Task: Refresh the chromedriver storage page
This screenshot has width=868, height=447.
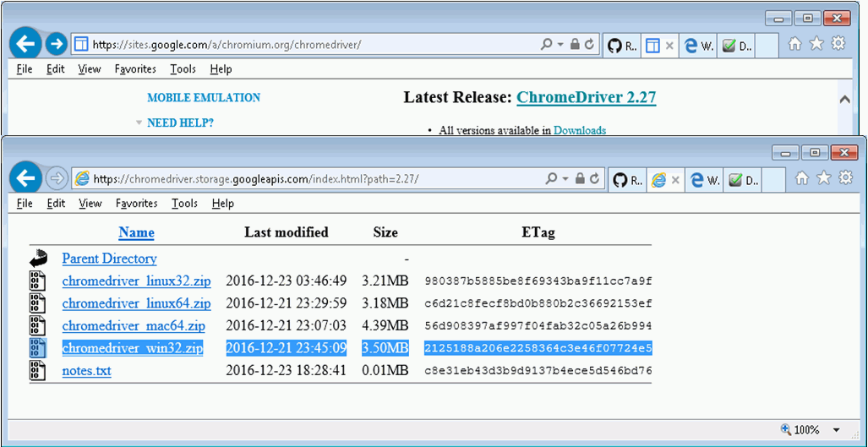Action: [x=593, y=178]
